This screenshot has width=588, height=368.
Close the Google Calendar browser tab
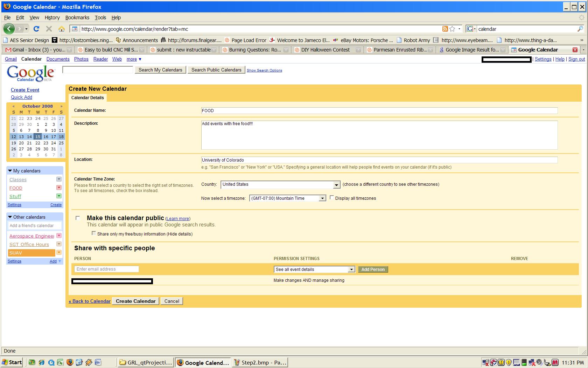(x=575, y=50)
